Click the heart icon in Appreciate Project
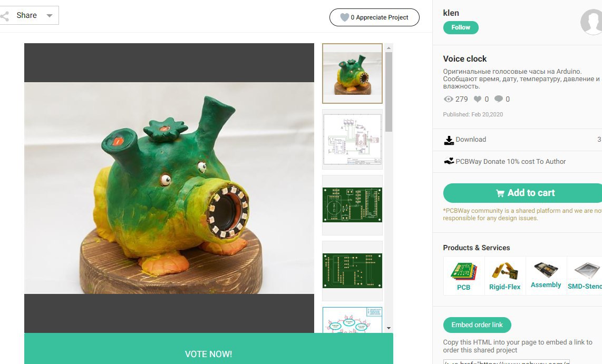 [344, 17]
